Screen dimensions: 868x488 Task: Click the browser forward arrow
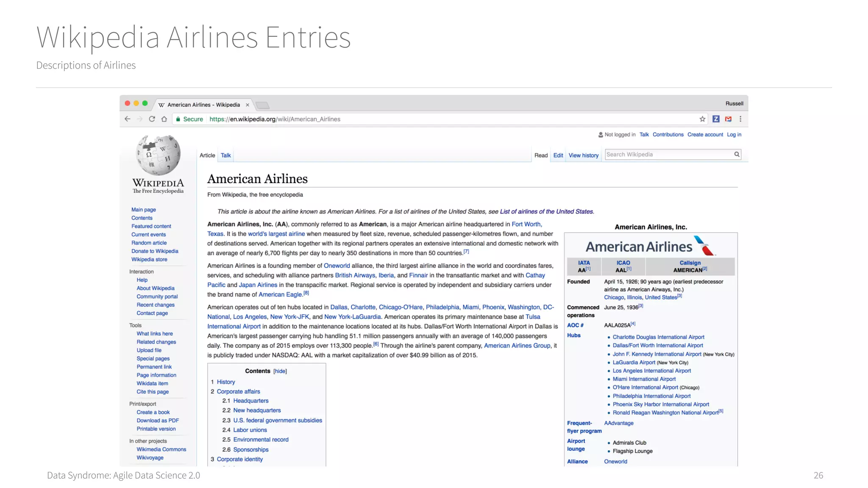[x=139, y=119]
